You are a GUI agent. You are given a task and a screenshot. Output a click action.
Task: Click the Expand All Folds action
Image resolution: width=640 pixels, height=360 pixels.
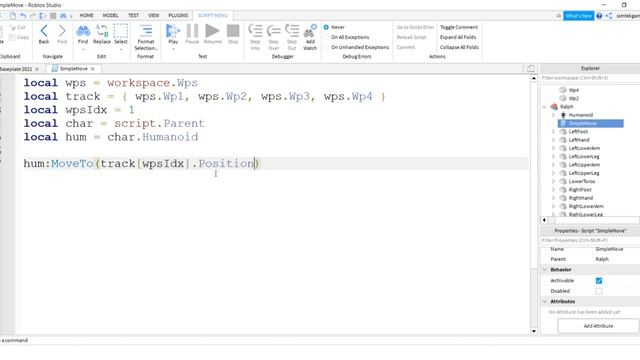tap(458, 37)
